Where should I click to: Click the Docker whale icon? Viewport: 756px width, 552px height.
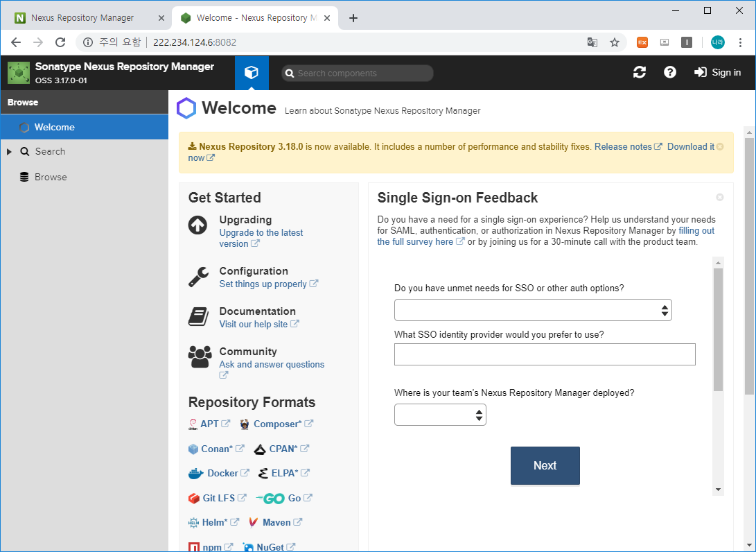tap(195, 474)
